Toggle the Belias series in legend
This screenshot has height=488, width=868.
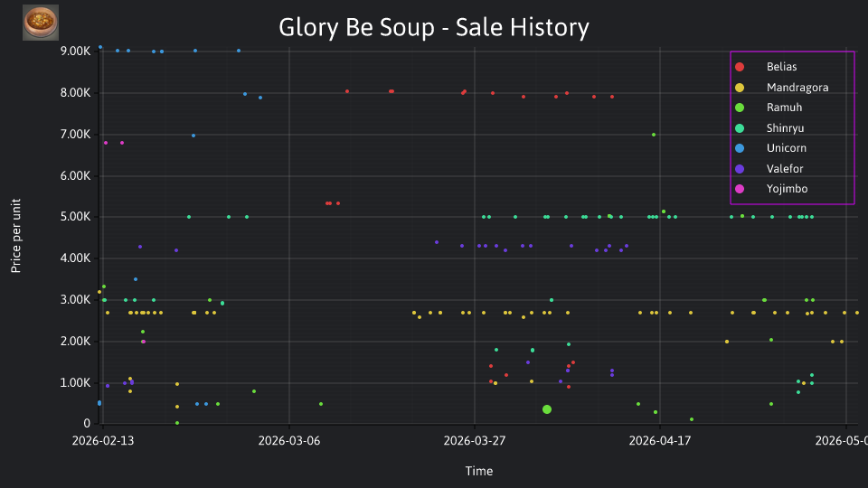point(781,67)
